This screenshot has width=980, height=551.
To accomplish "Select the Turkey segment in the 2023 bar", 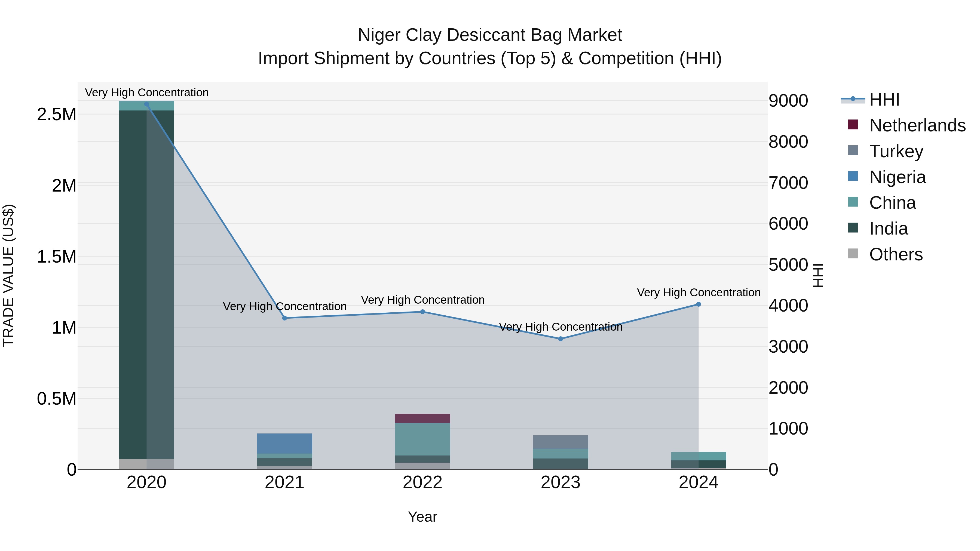I will point(561,442).
